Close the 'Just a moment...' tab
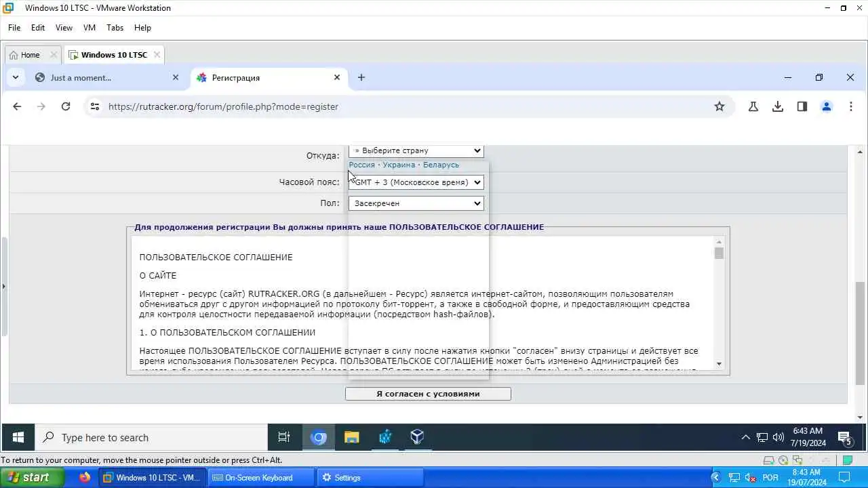The image size is (868, 488). [176, 77]
